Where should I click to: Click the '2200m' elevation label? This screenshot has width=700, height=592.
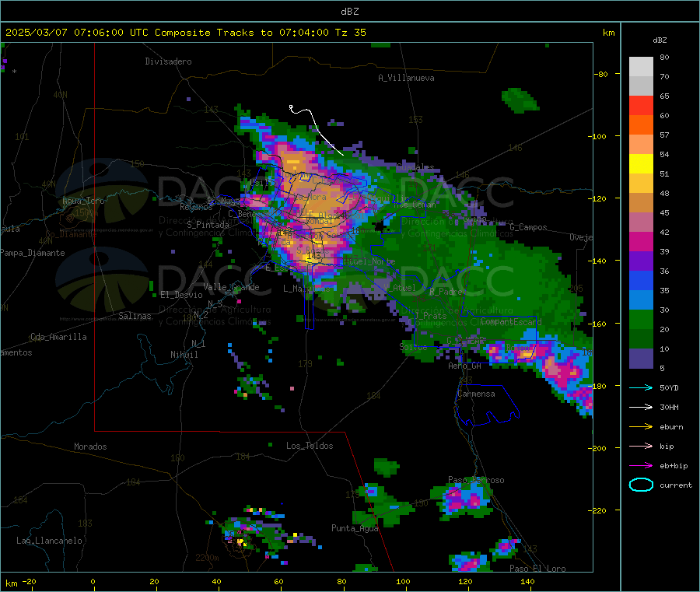(x=207, y=558)
